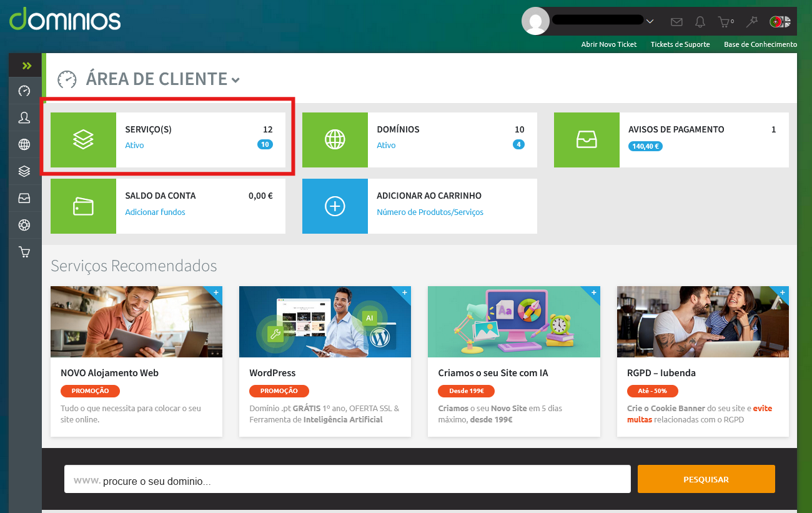The width and height of the screenshot is (812, 513).
Task: Expand the Área de Cliente title dropdown
Action: [235, 80]
